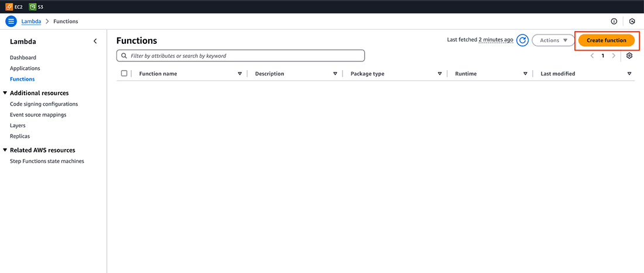
Task: Click the 2 minutes ago timestamp
Action: click(x=496, y=40)
